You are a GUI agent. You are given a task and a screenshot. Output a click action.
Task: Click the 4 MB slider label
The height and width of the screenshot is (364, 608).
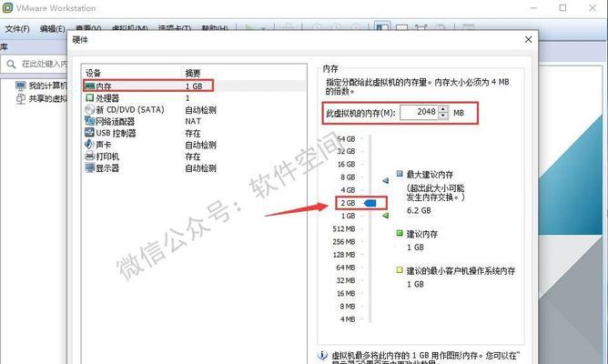tap(348, 319)
